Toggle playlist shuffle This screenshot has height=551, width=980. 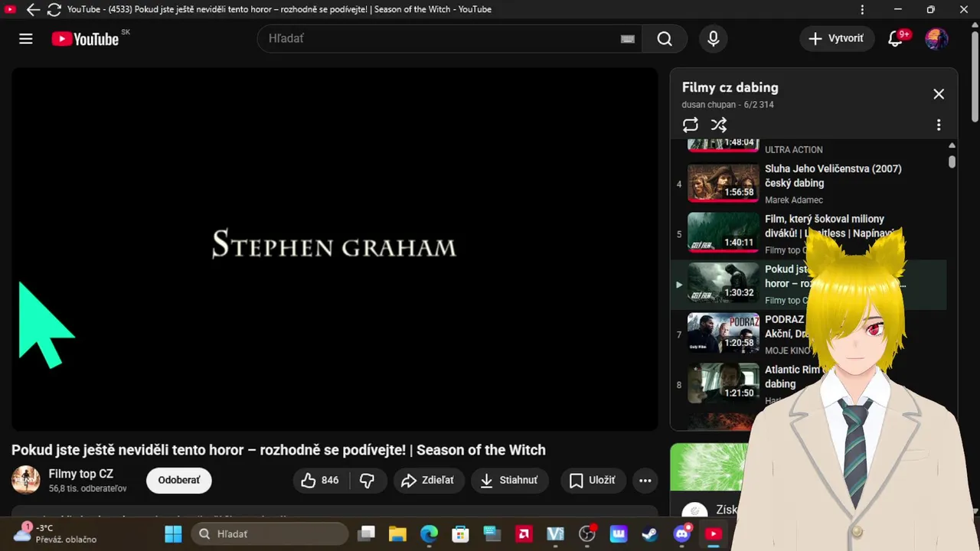[x=719, y=125]
